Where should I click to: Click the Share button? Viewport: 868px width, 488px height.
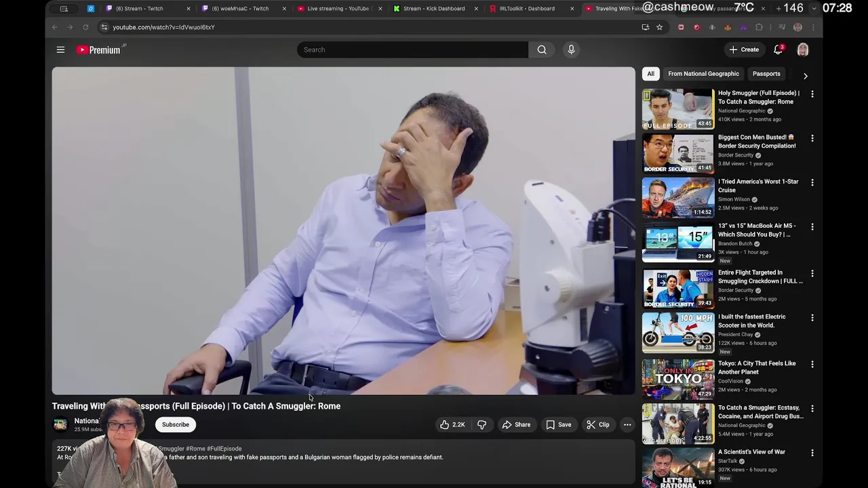516,424
